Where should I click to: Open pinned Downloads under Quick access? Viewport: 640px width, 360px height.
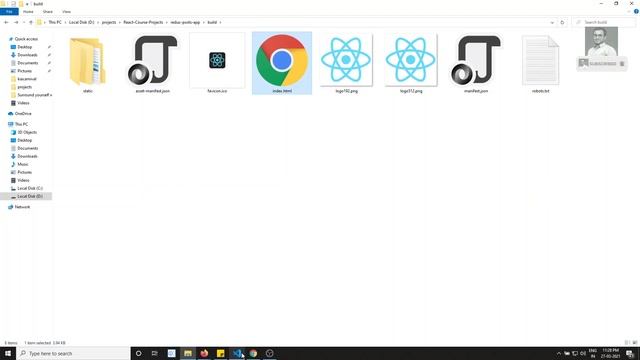pos(27,55)
